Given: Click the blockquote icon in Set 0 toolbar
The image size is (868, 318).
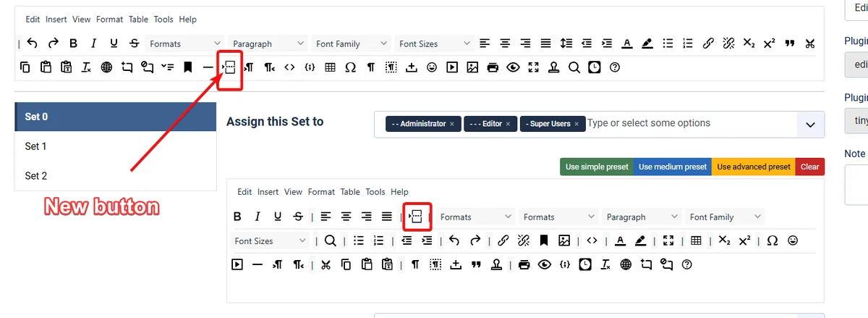Looking at the screenshot, I should coord(476,264).
